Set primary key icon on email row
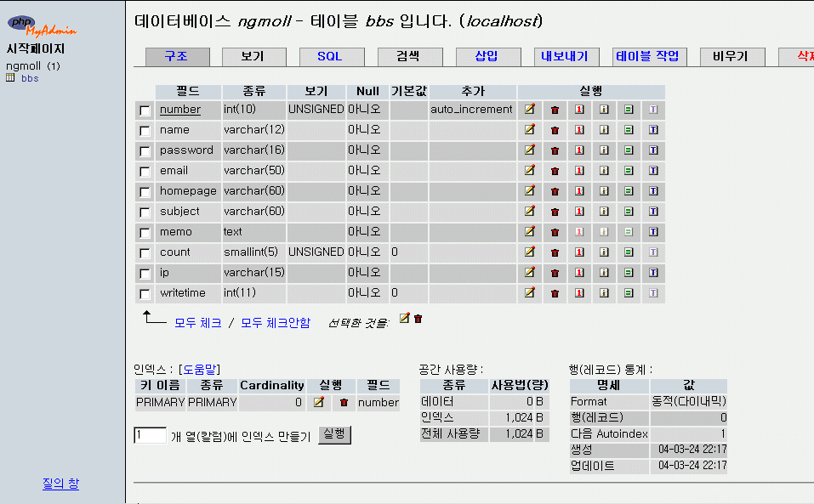This screenshot has width=814, height=504. pyautogui.click(x=579, y=171)
